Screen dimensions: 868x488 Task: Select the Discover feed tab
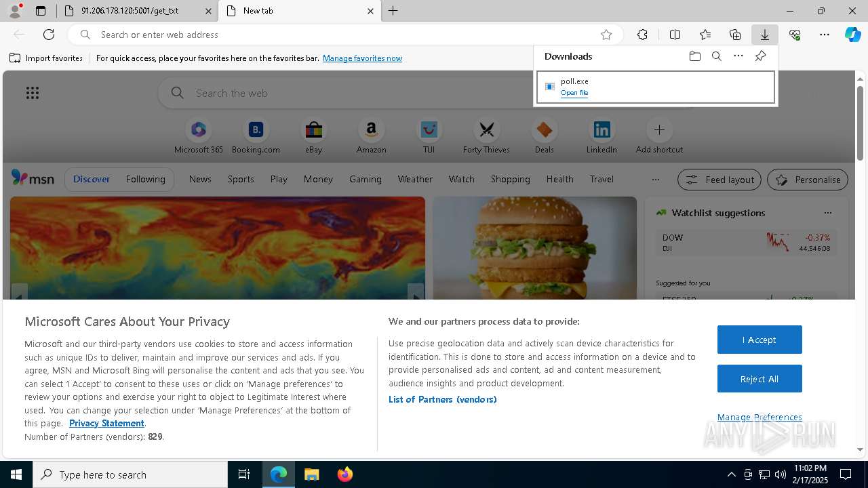pyautogui.click(x=92, y=179)
